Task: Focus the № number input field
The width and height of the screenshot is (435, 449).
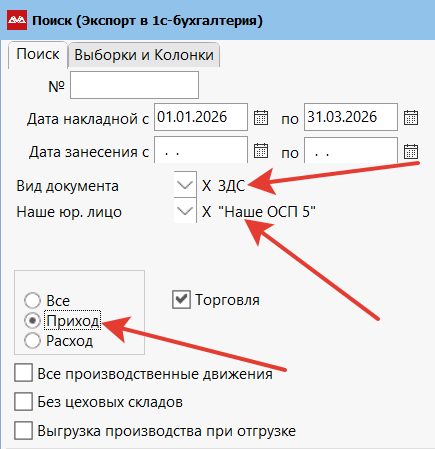Action: pos(134,85)
